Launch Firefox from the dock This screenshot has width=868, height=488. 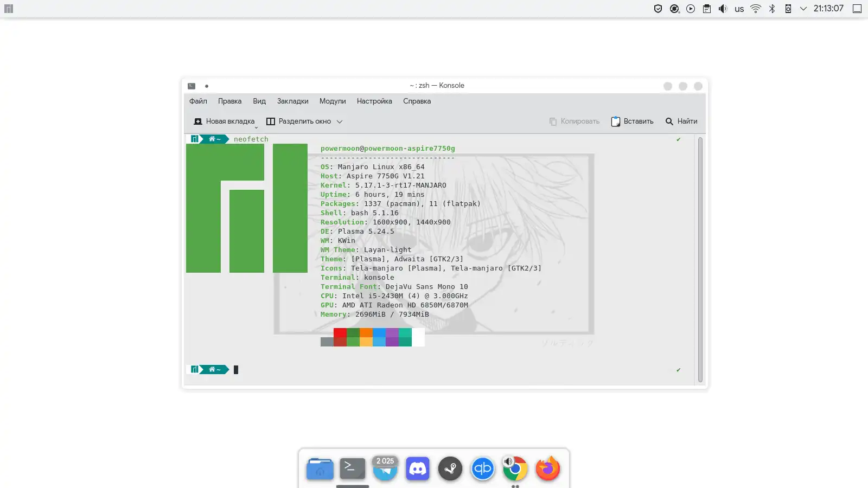click(548, 468)
